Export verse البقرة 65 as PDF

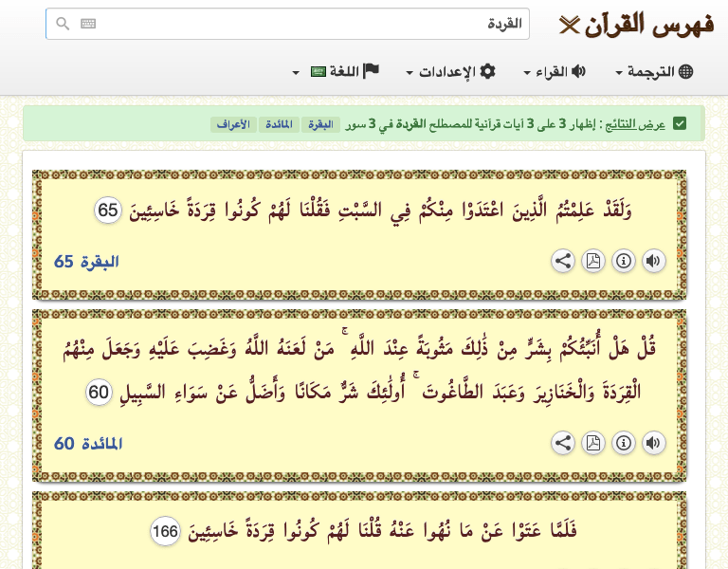coord(592,262)
